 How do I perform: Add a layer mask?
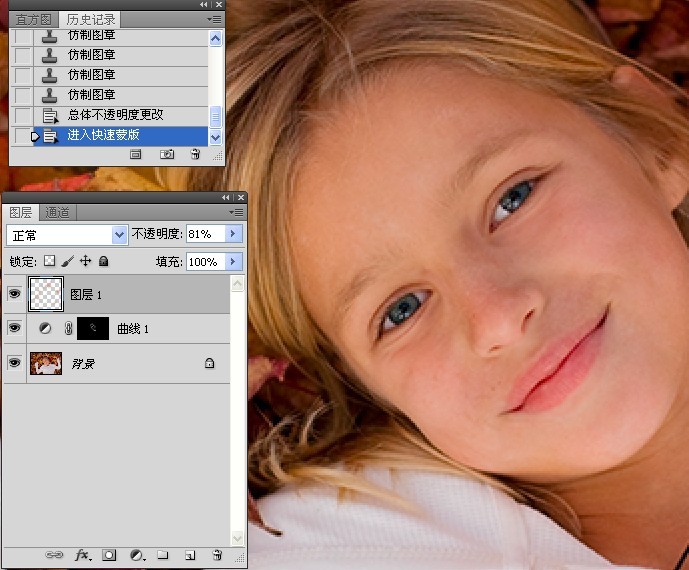109,555
